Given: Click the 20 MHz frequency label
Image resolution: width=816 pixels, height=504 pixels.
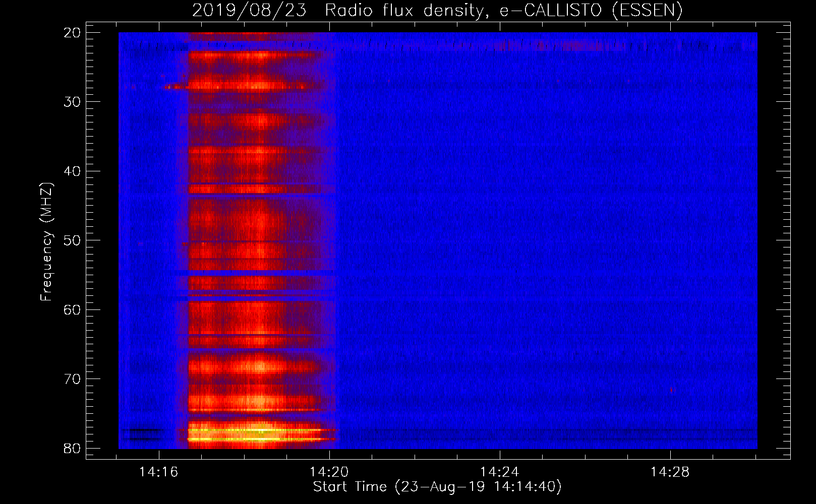Looking at the screenshot, I should coord(72,33).
